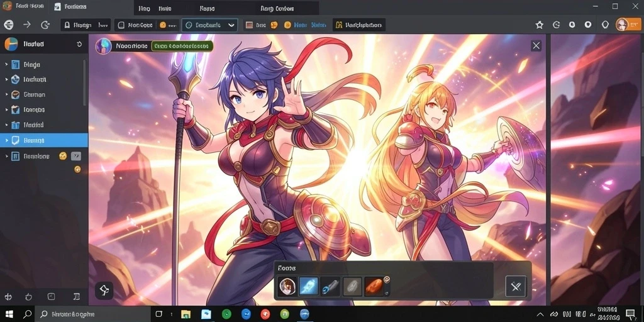Click the small gray button beside the emoji badge
Image resolution: width=644 pixels, height=322 pixels.
[x=76, y=156]
